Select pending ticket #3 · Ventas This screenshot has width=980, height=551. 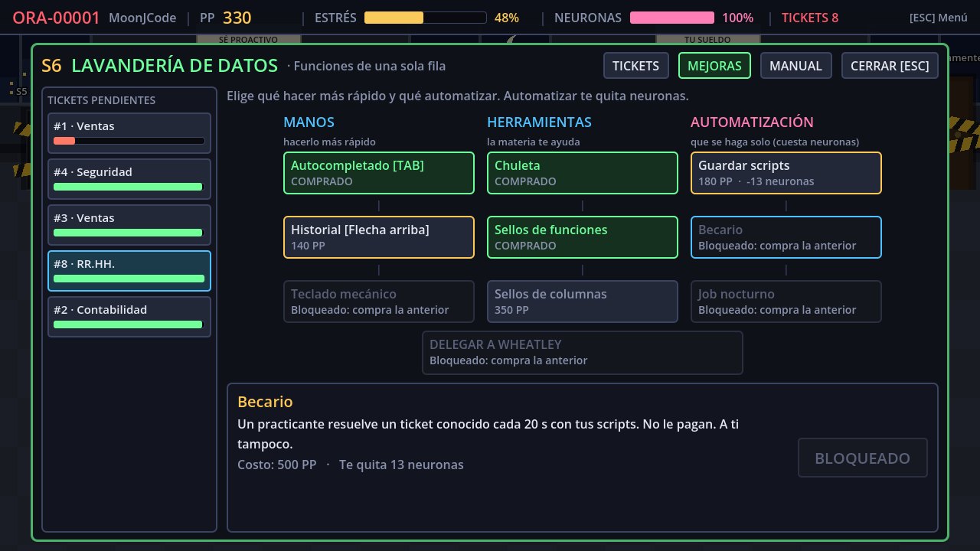129,225
